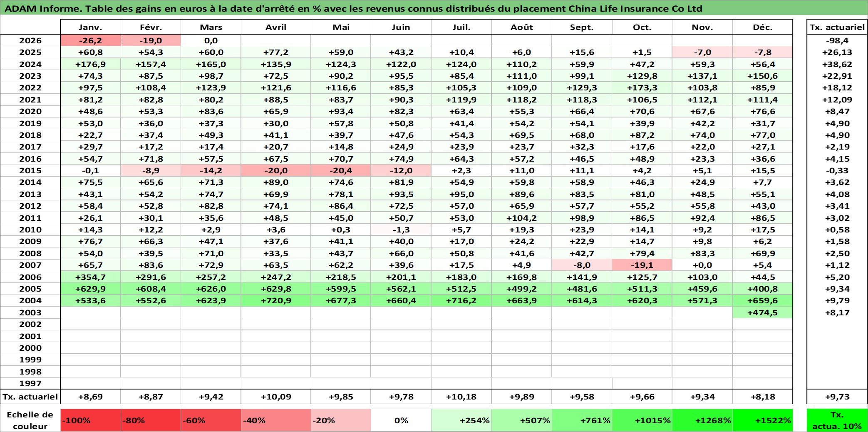This screenshot has width=868, height=432.
Task: Click the -8,9 cell in 2015
Action: pyautogui.click(x=151, y=170)
